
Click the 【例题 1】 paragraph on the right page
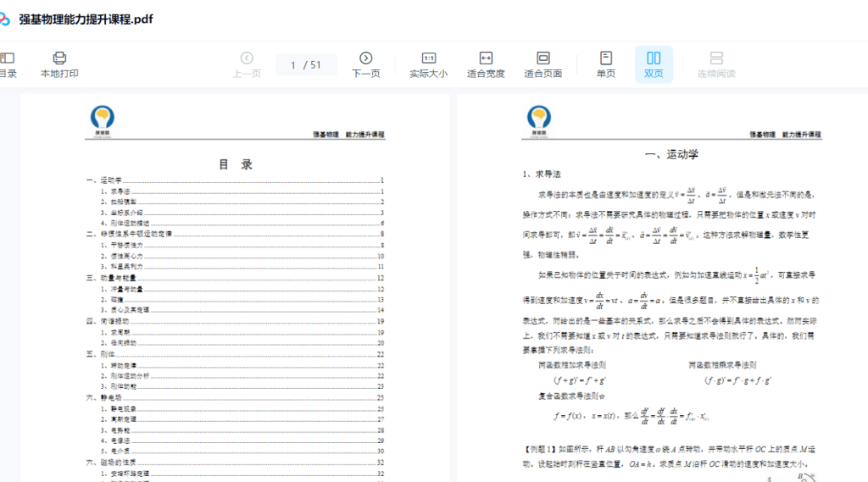coord(670,457)
